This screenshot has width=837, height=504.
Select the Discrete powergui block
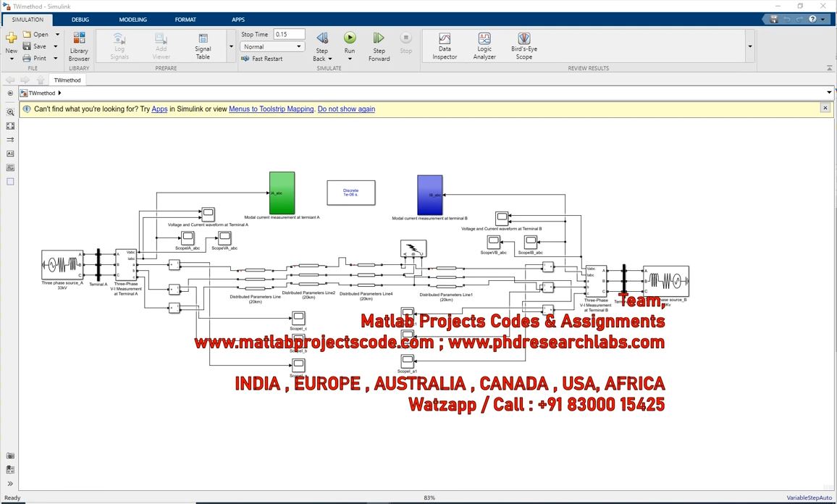coord(350,193)
